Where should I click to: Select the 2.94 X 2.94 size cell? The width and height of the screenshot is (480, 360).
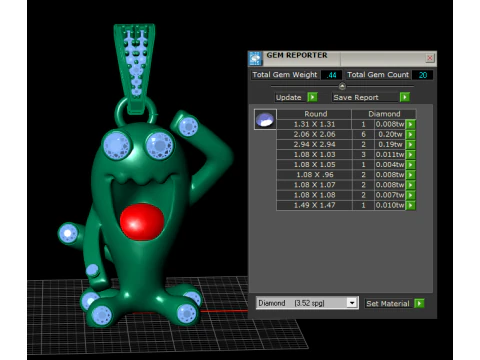[x=314, y=145]
